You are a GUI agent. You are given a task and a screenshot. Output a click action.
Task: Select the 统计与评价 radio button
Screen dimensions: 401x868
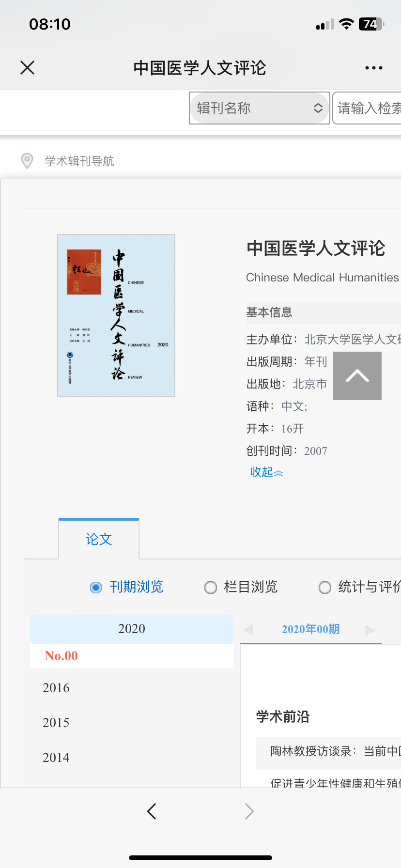point(324,588)
